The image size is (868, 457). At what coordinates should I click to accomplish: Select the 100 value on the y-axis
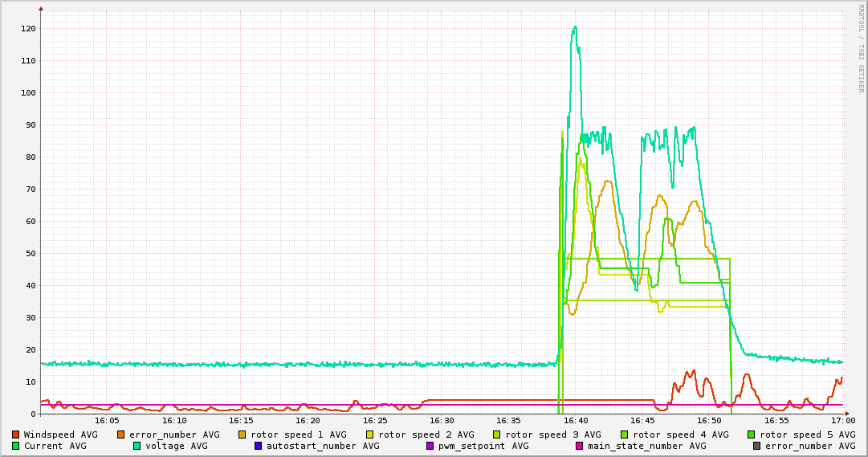pyautogui.click(x=29, y=93)
